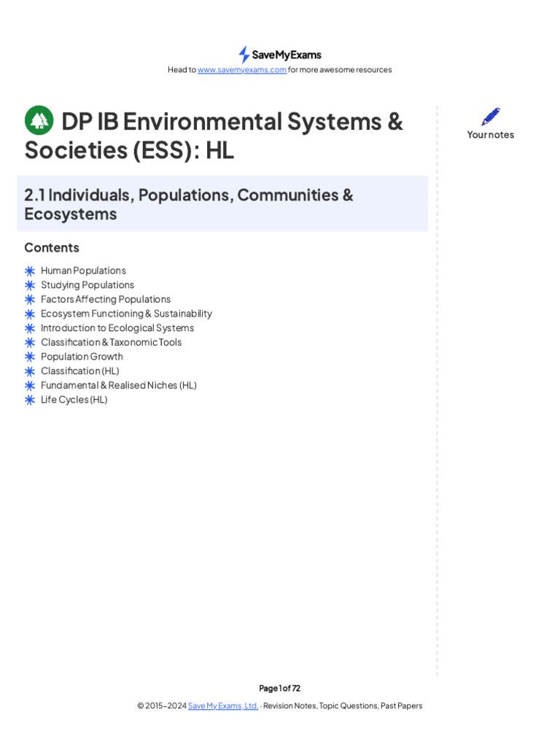Click the star bullet beside Human Populations
560x747 pixels.
coord(29,271)
